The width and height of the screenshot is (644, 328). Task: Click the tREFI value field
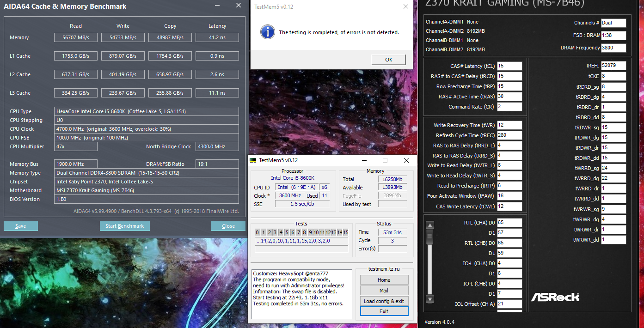click(x=613, y=66)
